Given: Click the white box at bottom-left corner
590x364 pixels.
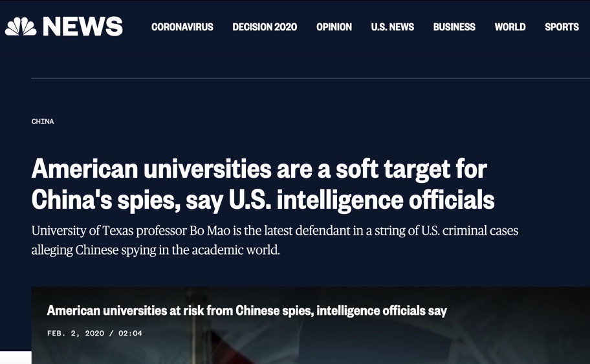Looking at the screenshot, I should coord(16,358).
